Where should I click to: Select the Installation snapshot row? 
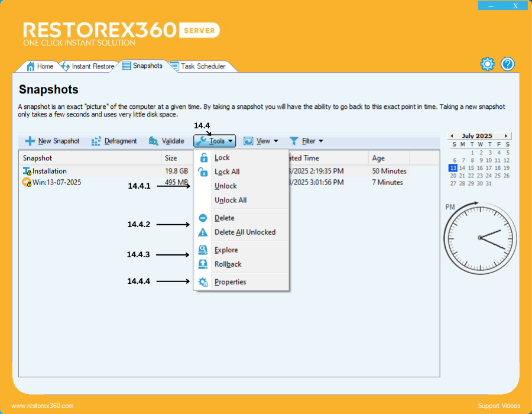pos(215,171)
